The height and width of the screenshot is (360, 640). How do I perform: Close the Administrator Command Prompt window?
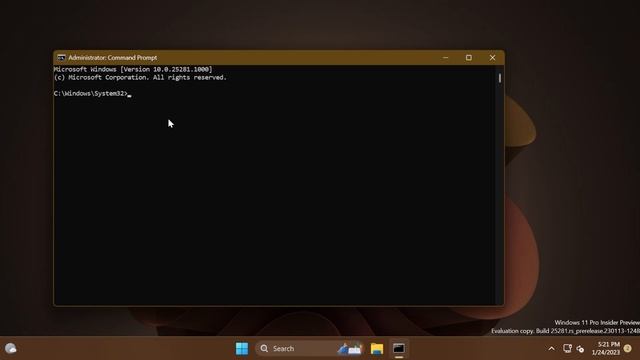pyautogui.click(x=492, y=58)
